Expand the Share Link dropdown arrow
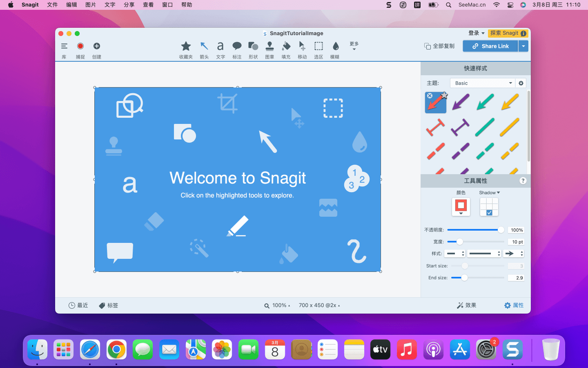This screenshot has height=368, width=588. pyautogui.click(x=523, y=46)
